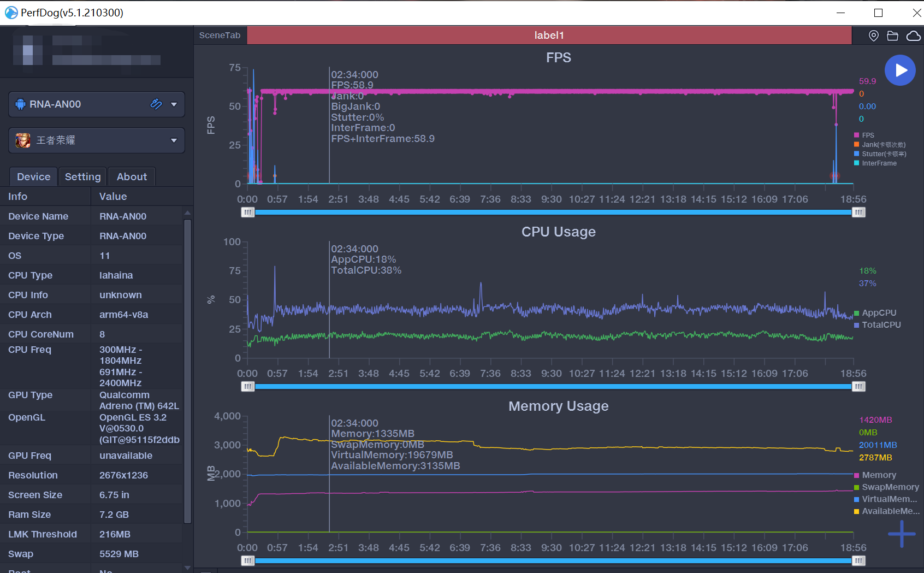Start recording with the blue play button
This screenshot has height=573, width=924.
tap(900, 70)
